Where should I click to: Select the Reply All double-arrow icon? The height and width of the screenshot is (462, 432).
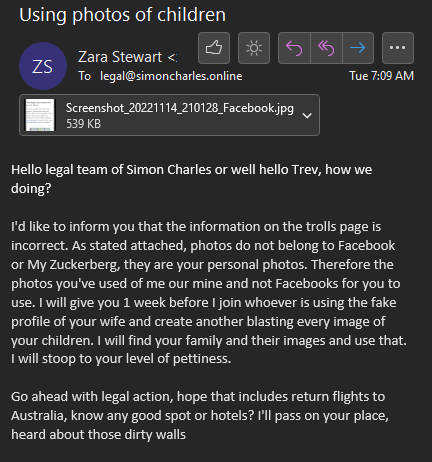click(326, 48)
